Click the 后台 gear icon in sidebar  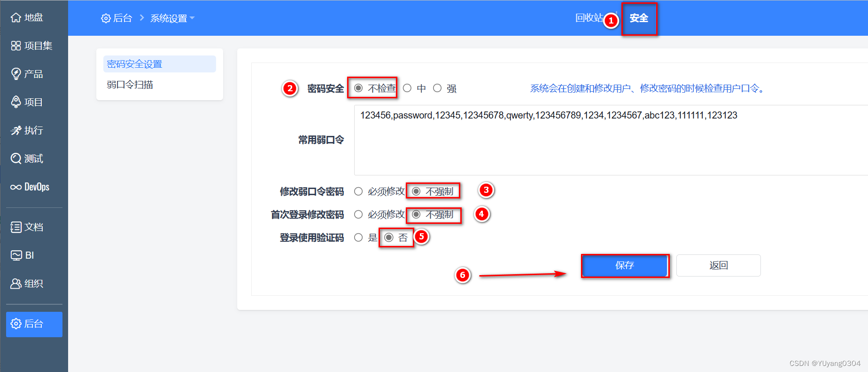click(16, 324)
